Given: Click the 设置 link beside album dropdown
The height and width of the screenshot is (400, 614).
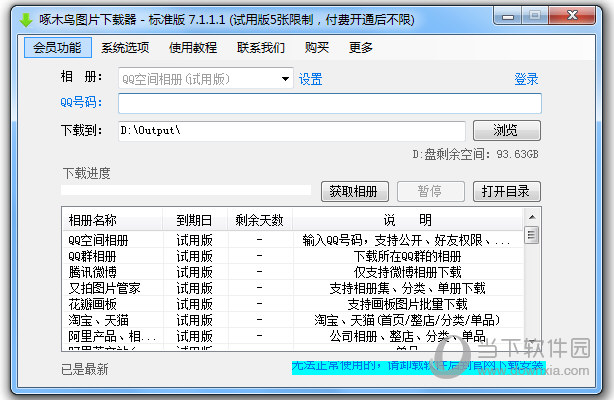Looking at the screenshot, I should [311, 79].
